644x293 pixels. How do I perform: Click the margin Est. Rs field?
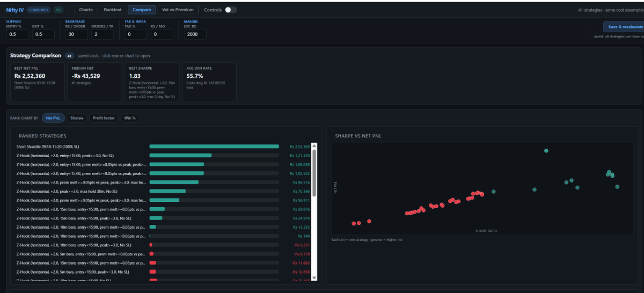(x=195, y=34)
